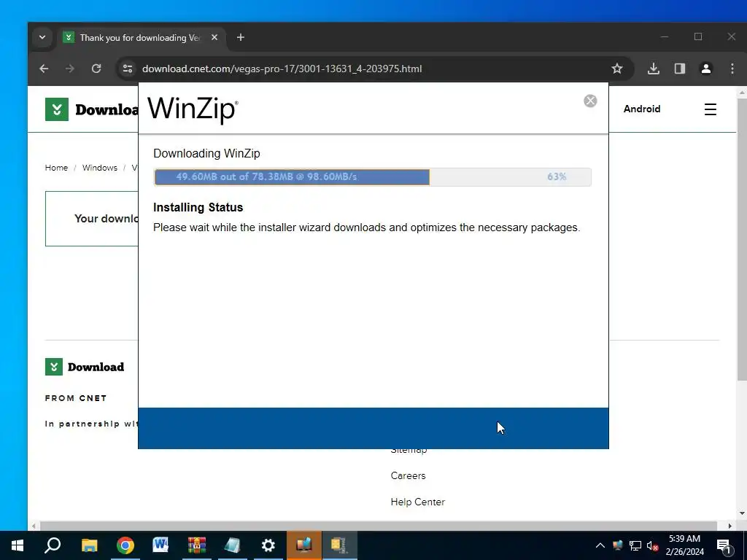Open the Help Center footer link
Screen dimensions: 747x560
(417, 502)
